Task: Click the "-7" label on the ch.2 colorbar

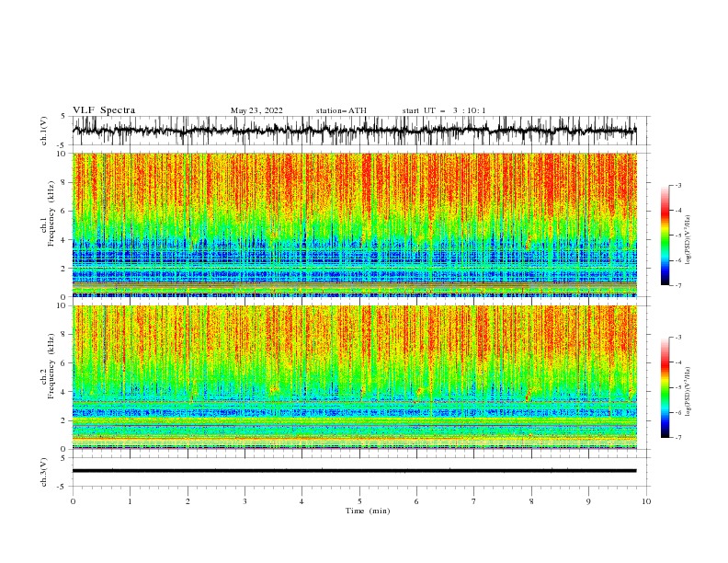Action: [x=678, y=437]
